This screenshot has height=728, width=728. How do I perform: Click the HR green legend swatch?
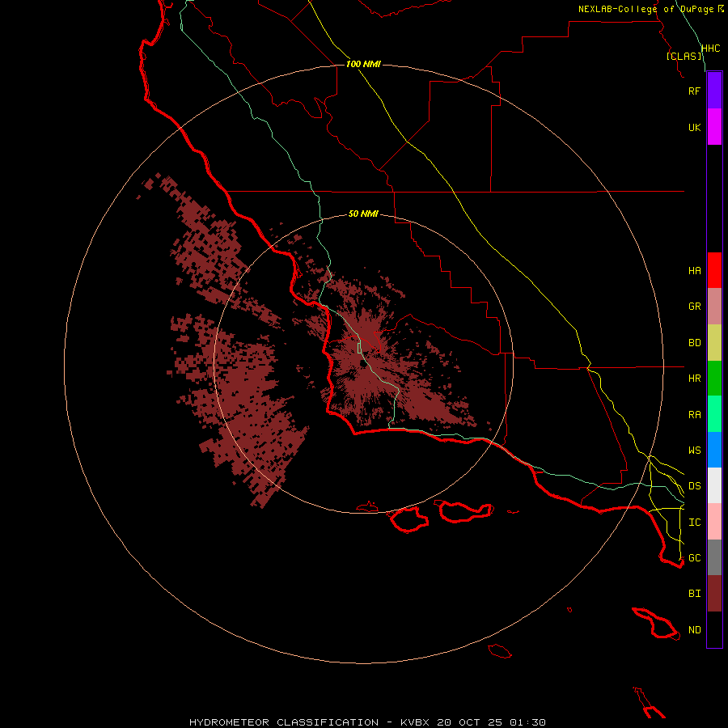714,379
